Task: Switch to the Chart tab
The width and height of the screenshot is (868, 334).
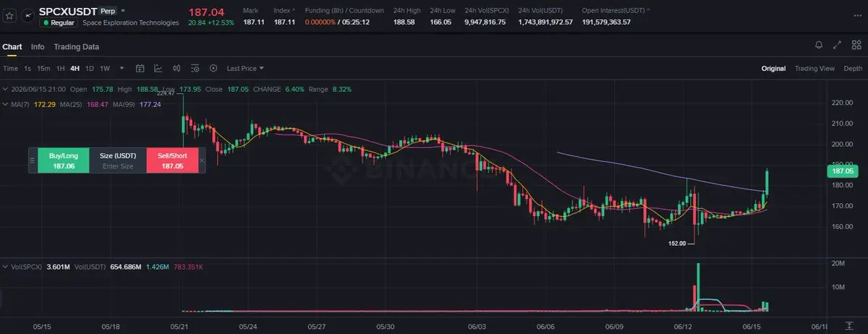Action: click(x=12, y=46)
